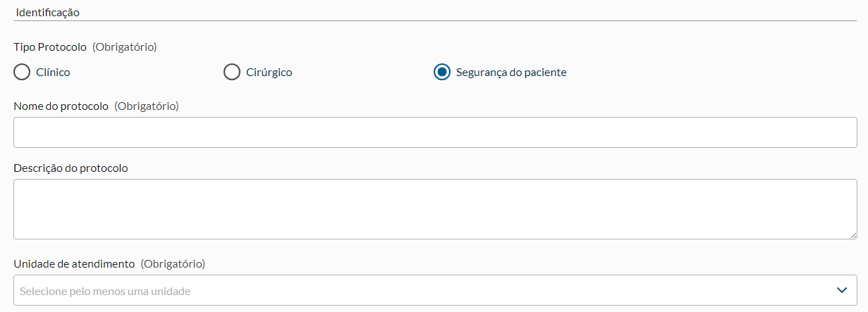The image size is (868, 312).
Task: Click '(Obrigatório)' beside Unidade de atendimento
Action: [x=173, y=263]
